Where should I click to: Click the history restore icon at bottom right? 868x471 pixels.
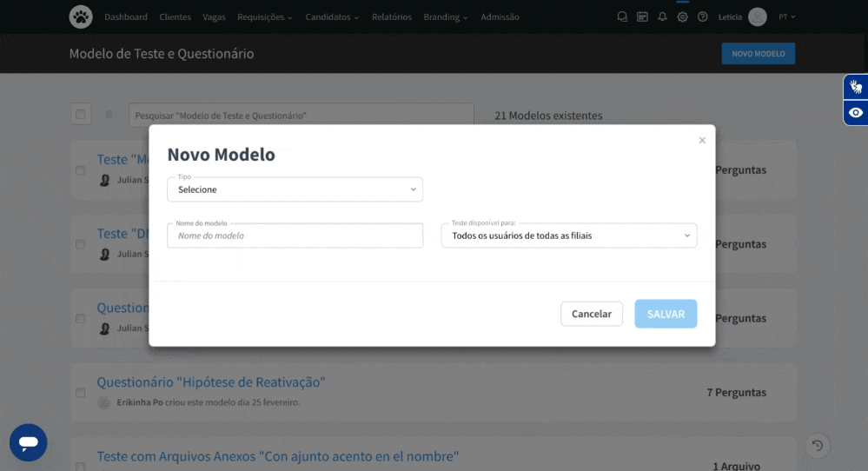817,446
